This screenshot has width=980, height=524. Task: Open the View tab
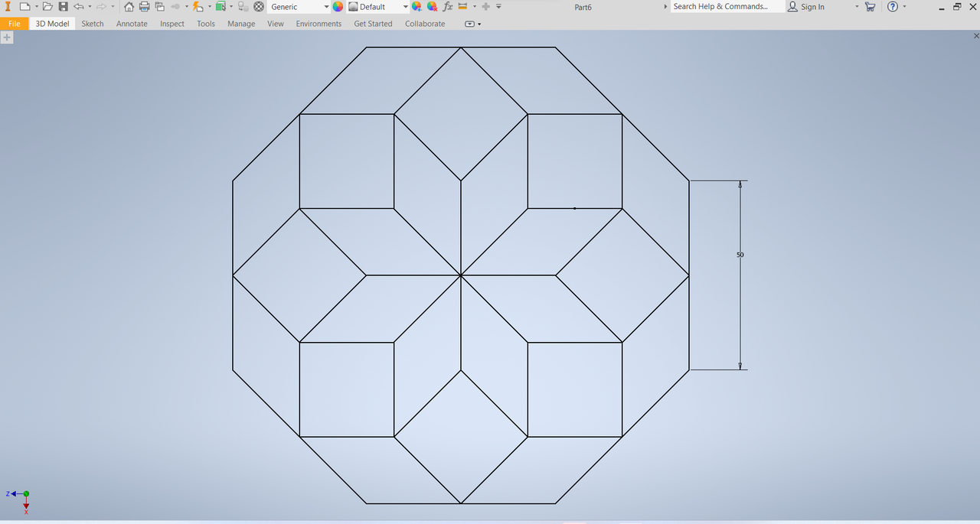(x=276, y=24)
